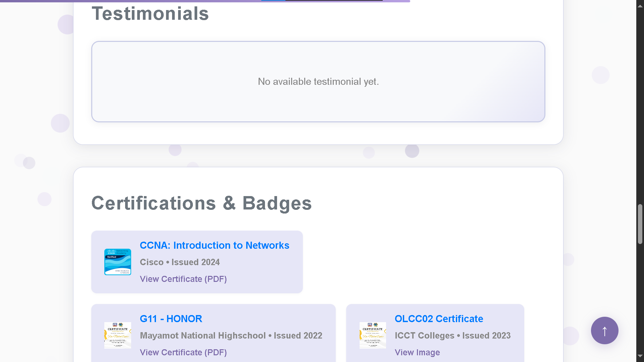Open the CCNA: Introduction to Networks link
This screenshot has width=644, height=362.
[215, 245]
